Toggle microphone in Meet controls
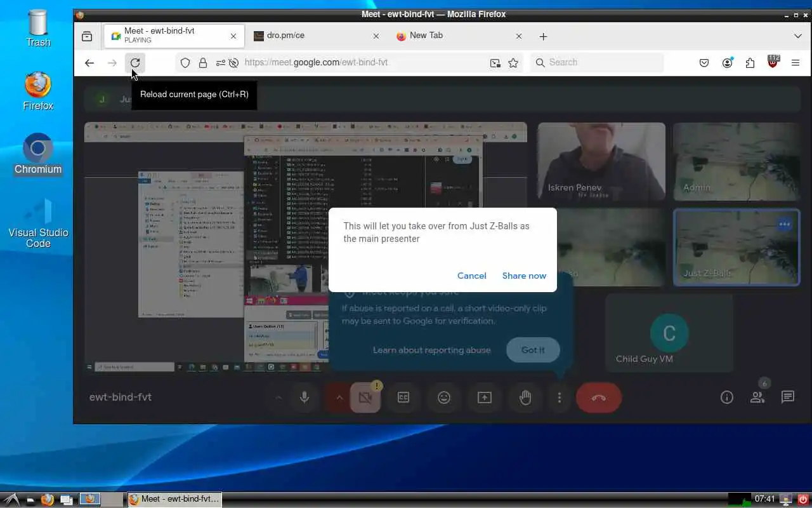This screenshot has height=508, width=812. (304, 398)
